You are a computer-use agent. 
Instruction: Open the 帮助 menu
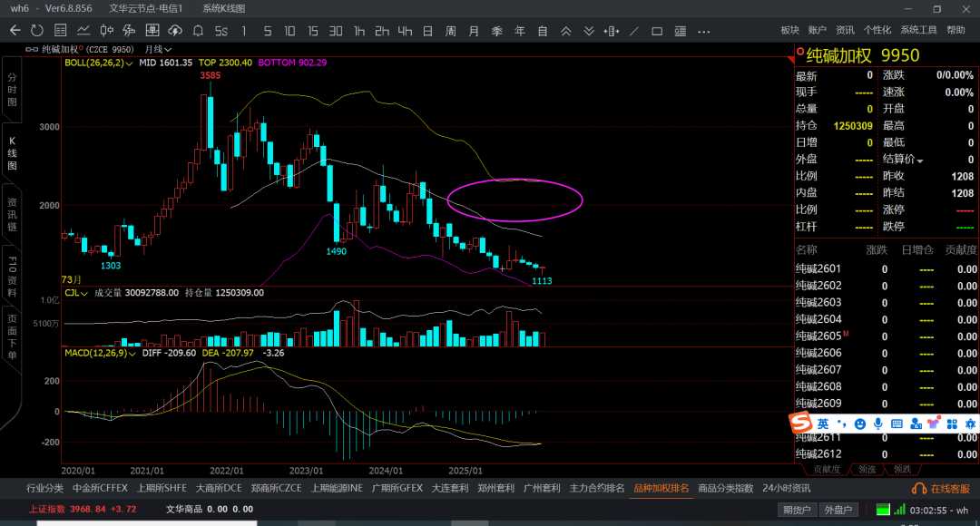coord(955,30)
